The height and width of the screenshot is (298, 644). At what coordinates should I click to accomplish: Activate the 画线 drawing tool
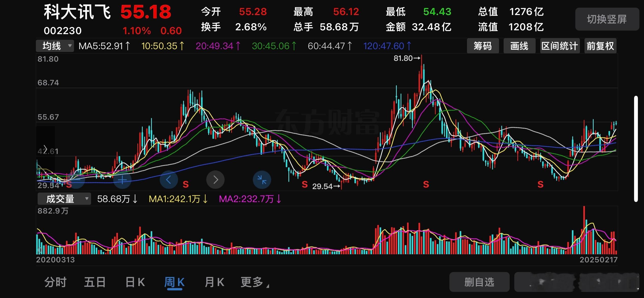[519, 46]
